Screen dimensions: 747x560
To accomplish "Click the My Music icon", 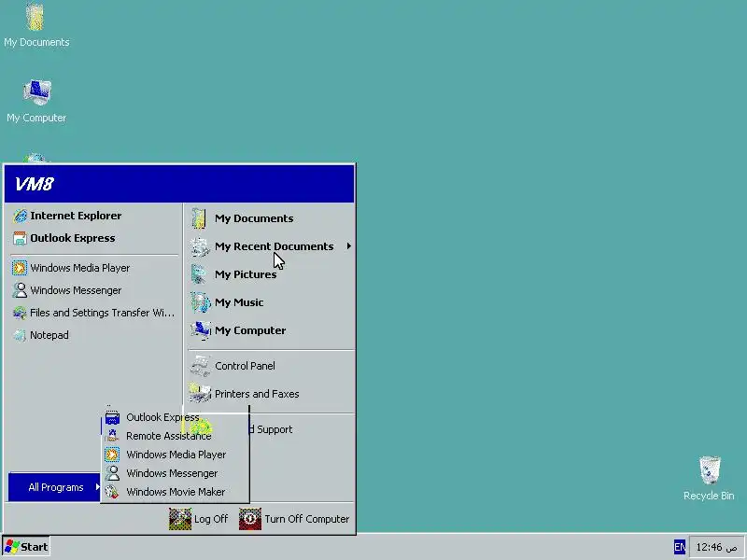I will click(199, 302).
